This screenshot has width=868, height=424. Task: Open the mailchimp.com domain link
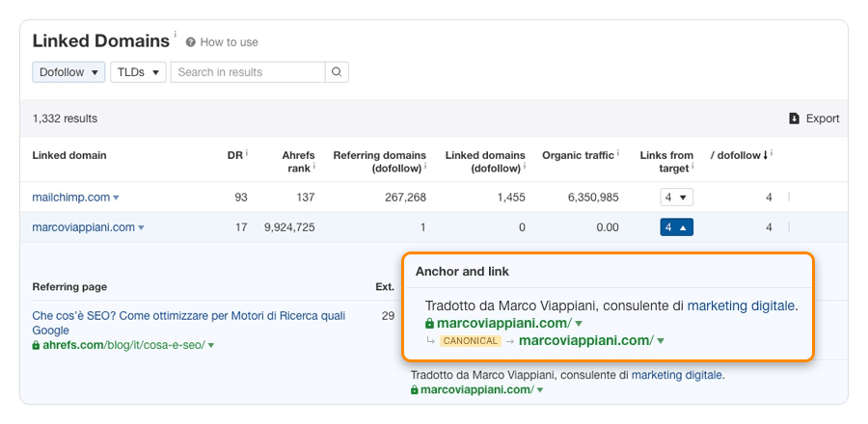click(70, 198)
